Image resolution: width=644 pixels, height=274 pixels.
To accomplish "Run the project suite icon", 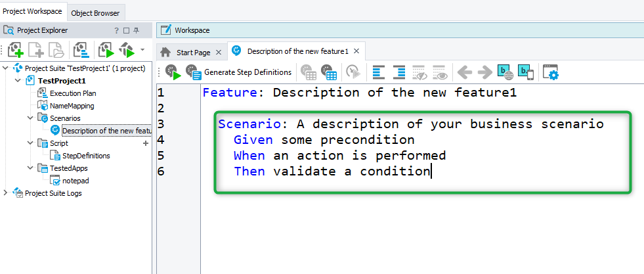I will (x=127, y=50).
